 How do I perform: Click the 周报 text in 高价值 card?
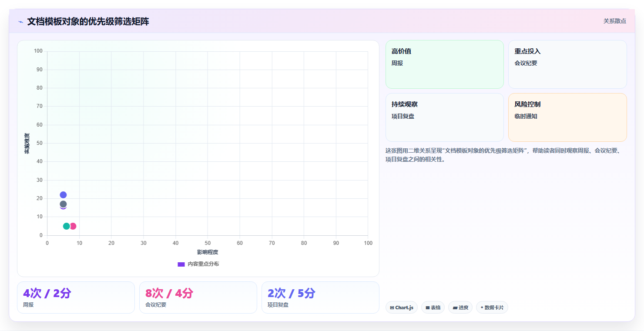click(x=397, y=63)
